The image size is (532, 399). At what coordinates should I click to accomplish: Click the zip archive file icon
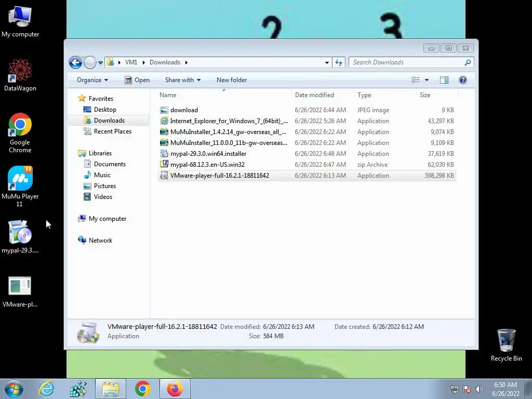point(164,164)
